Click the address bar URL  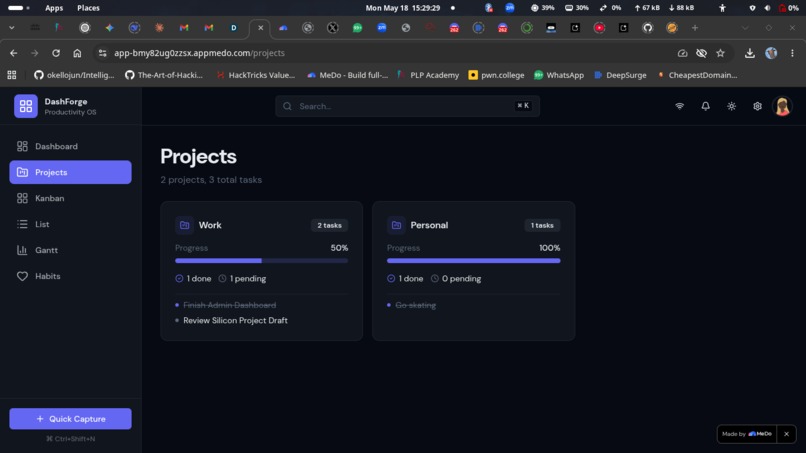pyautogui.click(x=199, y=53)
